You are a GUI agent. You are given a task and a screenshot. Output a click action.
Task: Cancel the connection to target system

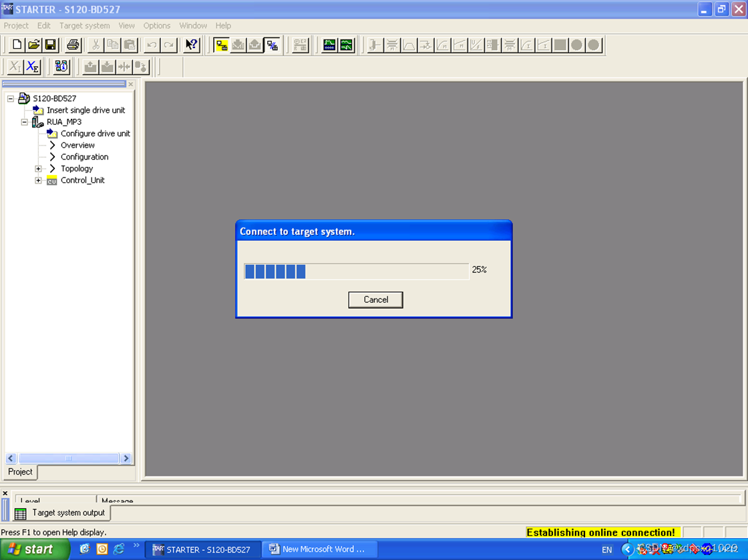(x=375, y=300)
